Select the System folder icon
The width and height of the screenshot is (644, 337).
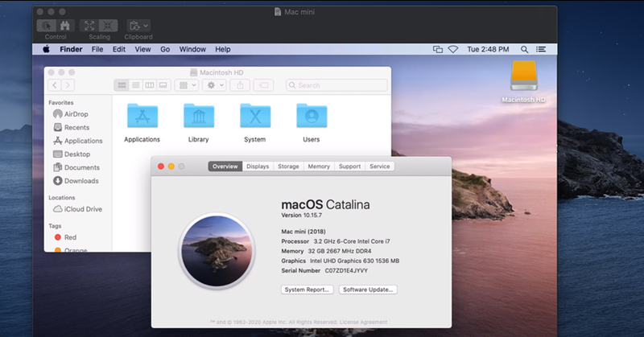click(255, 116)
